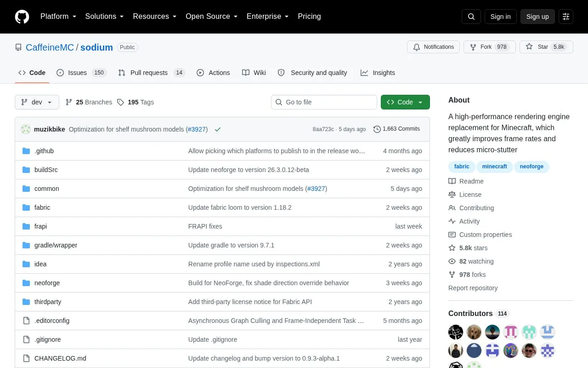Viewport: 588px width, 368px height.
Task: Expand the Open Source menu
Action: click(212, 17)
